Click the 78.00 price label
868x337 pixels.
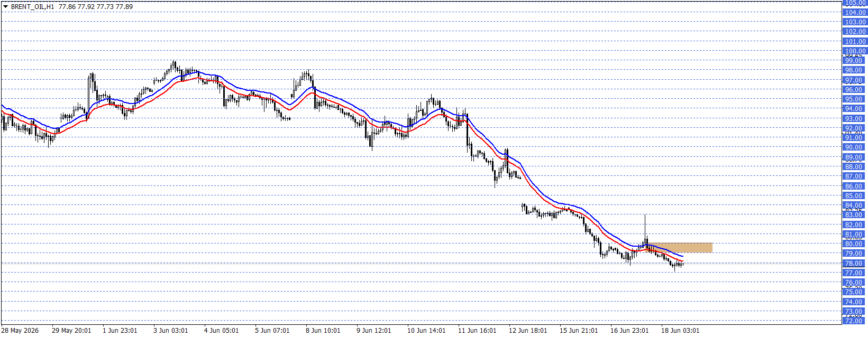pyautogui.click(x=855, y=264)
